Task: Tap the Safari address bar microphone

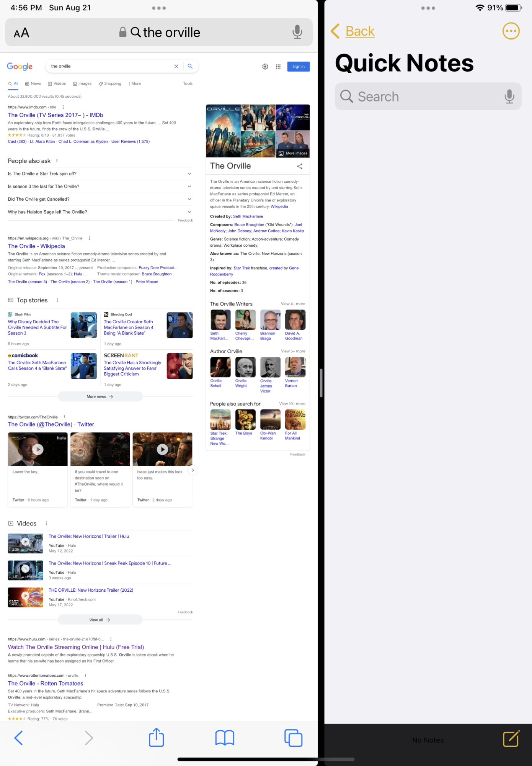Action: tap(297, 32)
